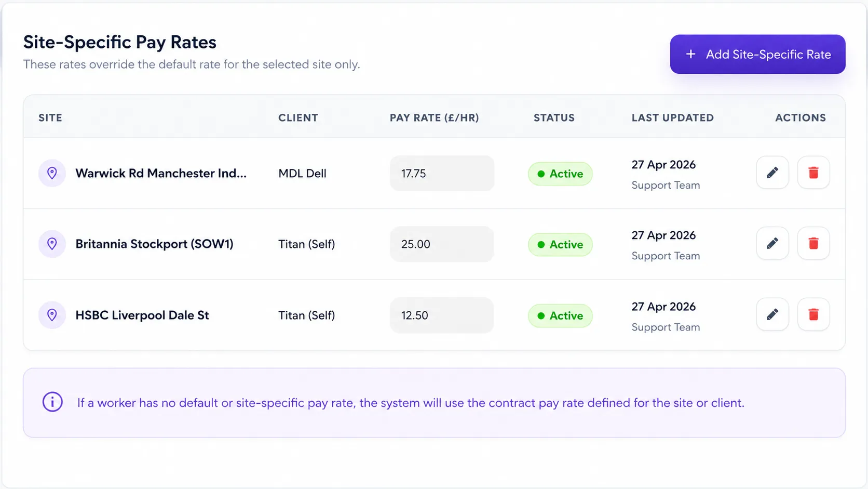Image resolution: width=868 pixels, height=489 pixels.
Task: Remove the HSBC Liverpool Dale St rate
Action: (x=813, y=314)
